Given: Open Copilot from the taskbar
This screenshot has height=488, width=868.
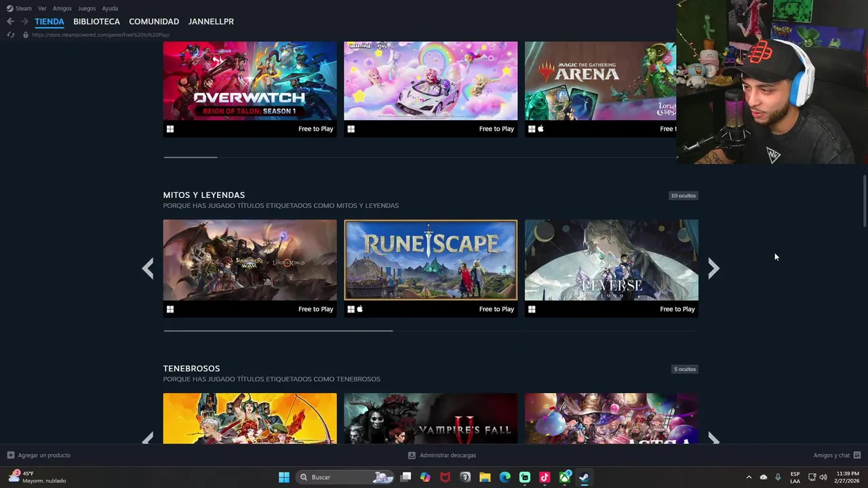Looking at the screenshot, I should tap(425, 477).
